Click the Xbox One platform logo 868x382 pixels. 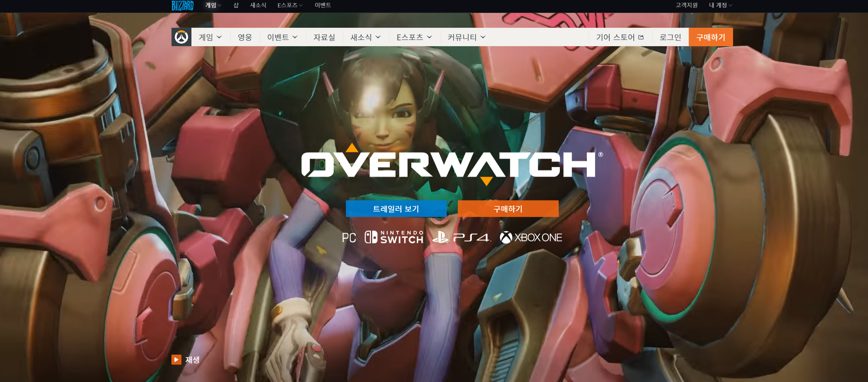click(531, 237)
